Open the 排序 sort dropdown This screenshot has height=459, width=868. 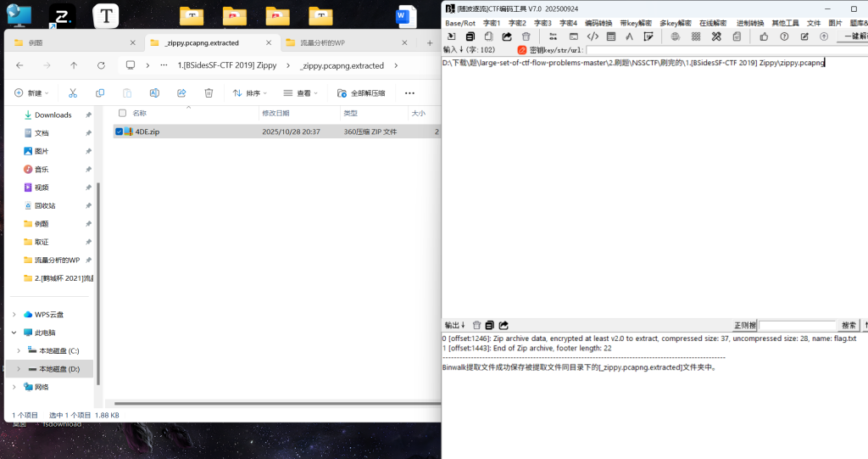click(252, 93)
